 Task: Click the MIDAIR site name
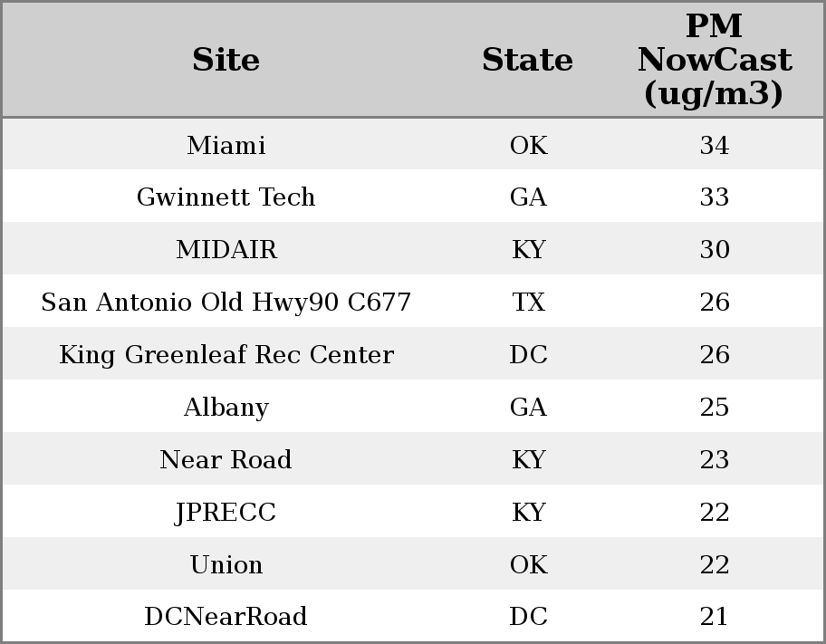226,249
